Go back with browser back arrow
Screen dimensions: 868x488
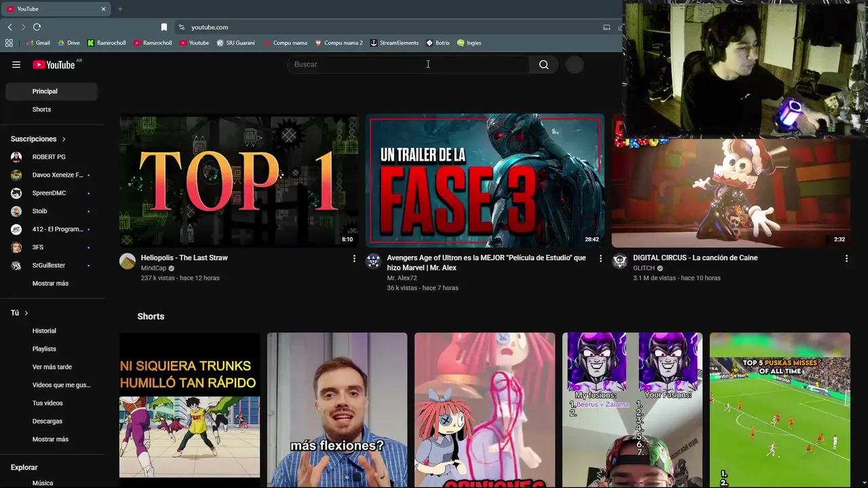tap(9, 27)
